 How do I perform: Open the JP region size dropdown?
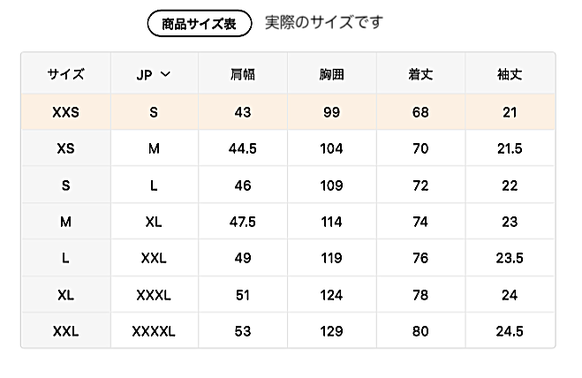coord(154,74)
